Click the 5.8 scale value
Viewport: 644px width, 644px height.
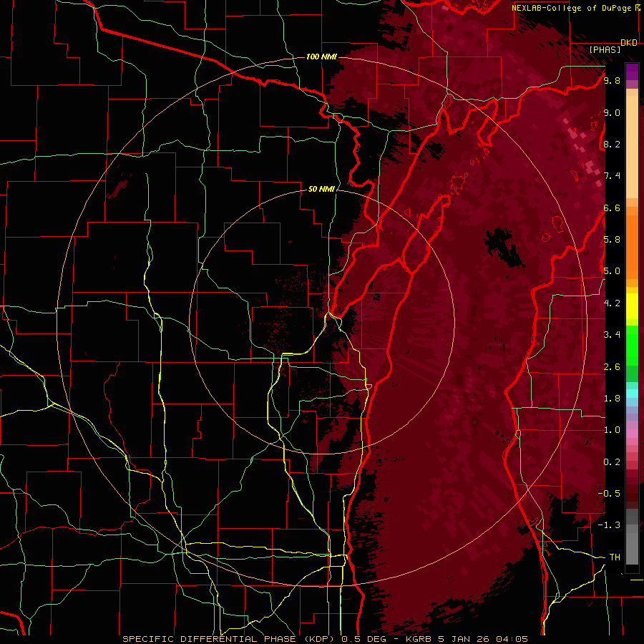(612, 240)
